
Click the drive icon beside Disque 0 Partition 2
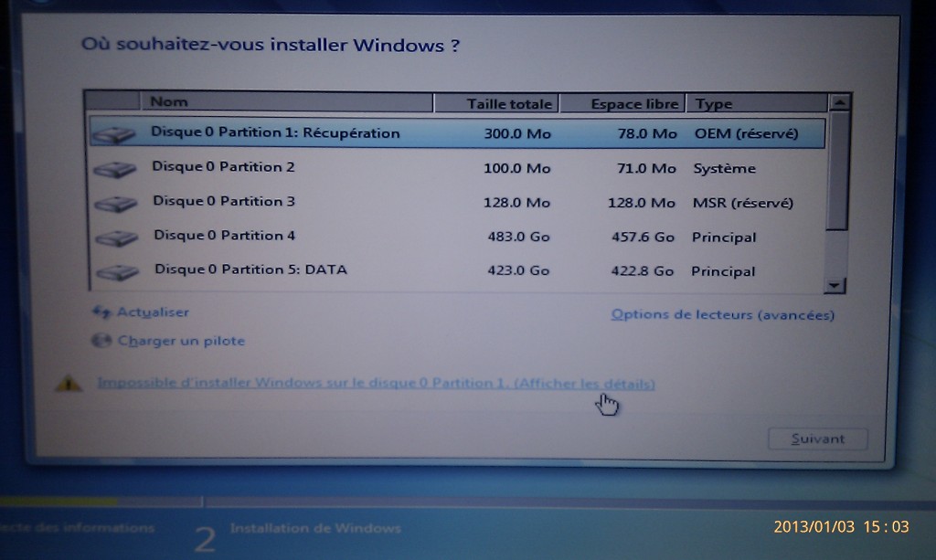pyautogui.click(x=115, y=169)
